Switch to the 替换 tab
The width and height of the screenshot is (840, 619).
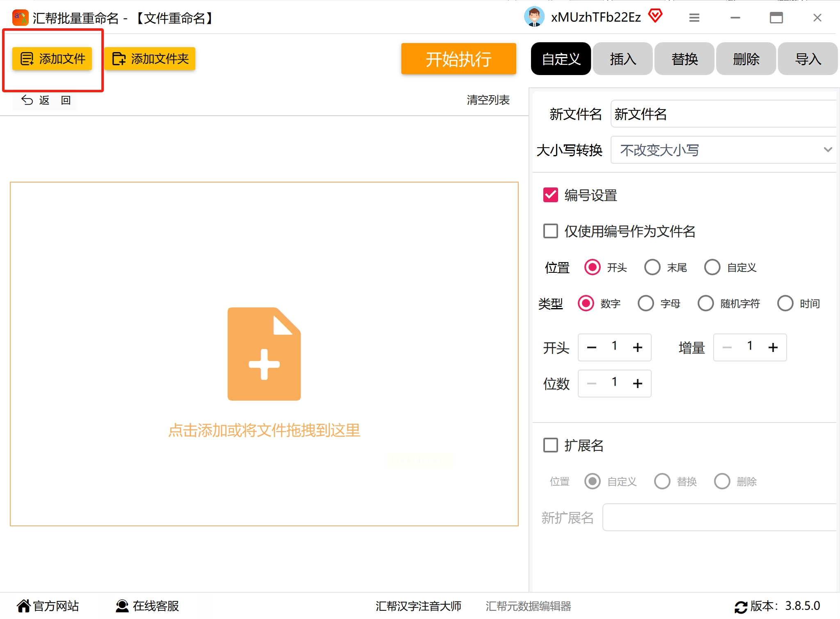click(684, 59)
